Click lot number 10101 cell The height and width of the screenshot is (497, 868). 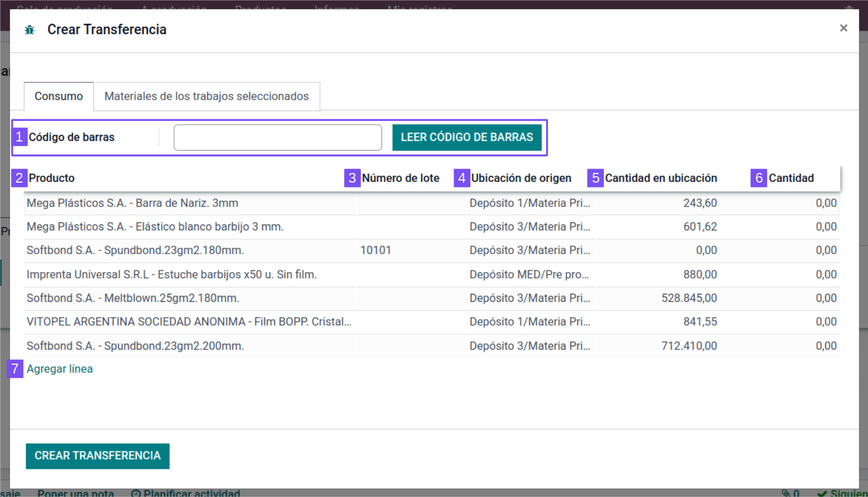pyautogui.click(x=375, y=250)
